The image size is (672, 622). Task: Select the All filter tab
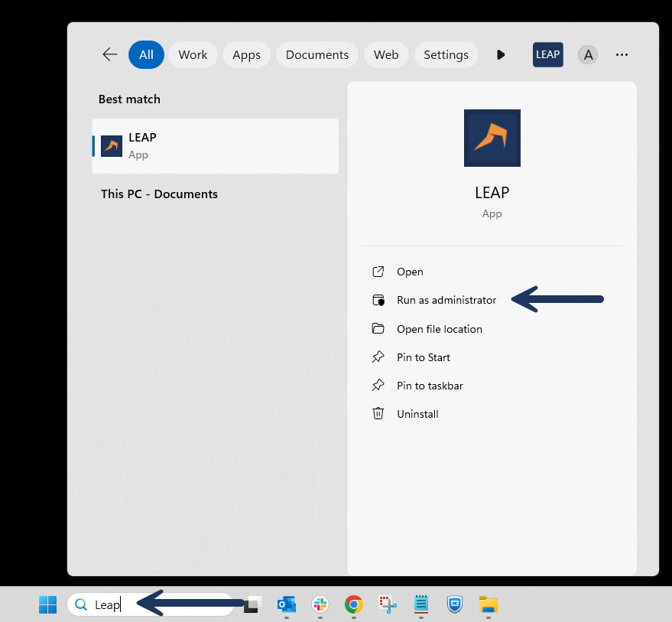(x=146, y=55)
